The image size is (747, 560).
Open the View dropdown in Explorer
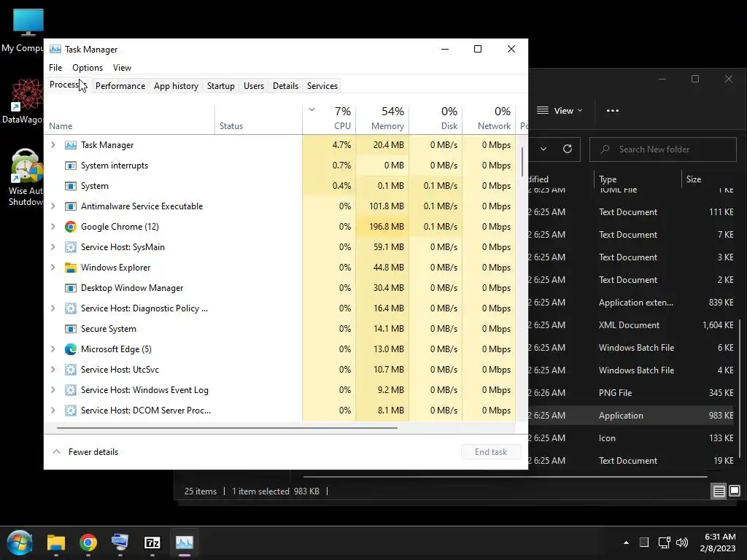(x=560, y=111)
